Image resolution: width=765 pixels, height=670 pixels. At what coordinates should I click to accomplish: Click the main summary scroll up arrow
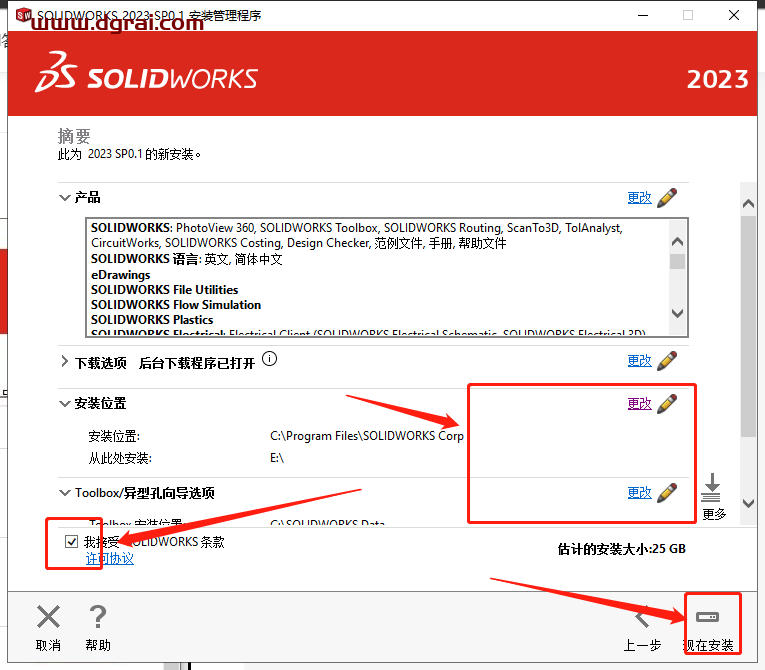[748, 203]
